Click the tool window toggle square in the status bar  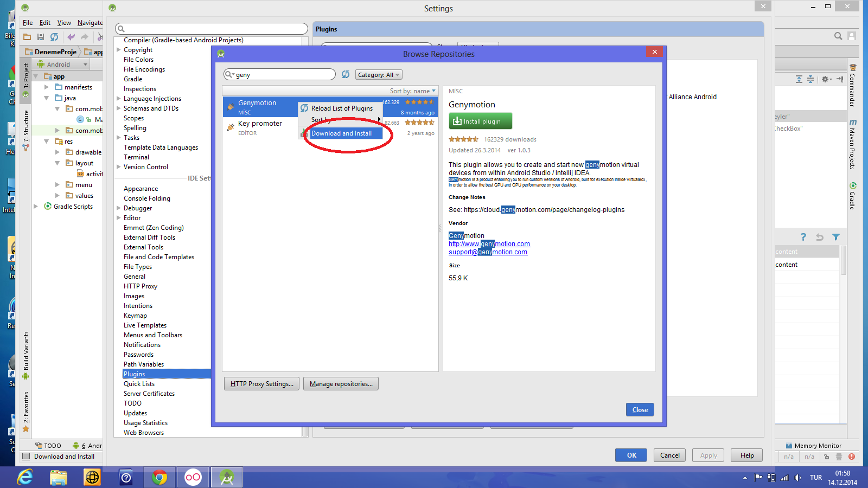(x=25, y=457)
